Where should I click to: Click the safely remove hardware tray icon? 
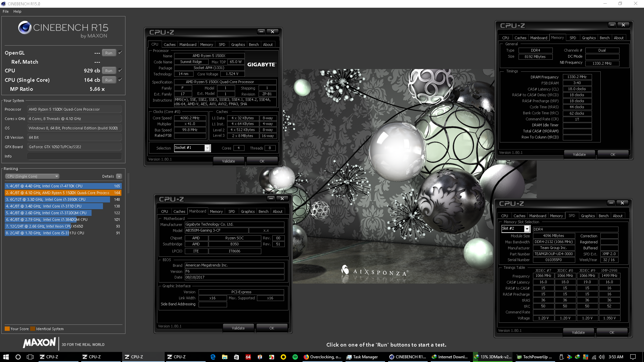point(561,357)
